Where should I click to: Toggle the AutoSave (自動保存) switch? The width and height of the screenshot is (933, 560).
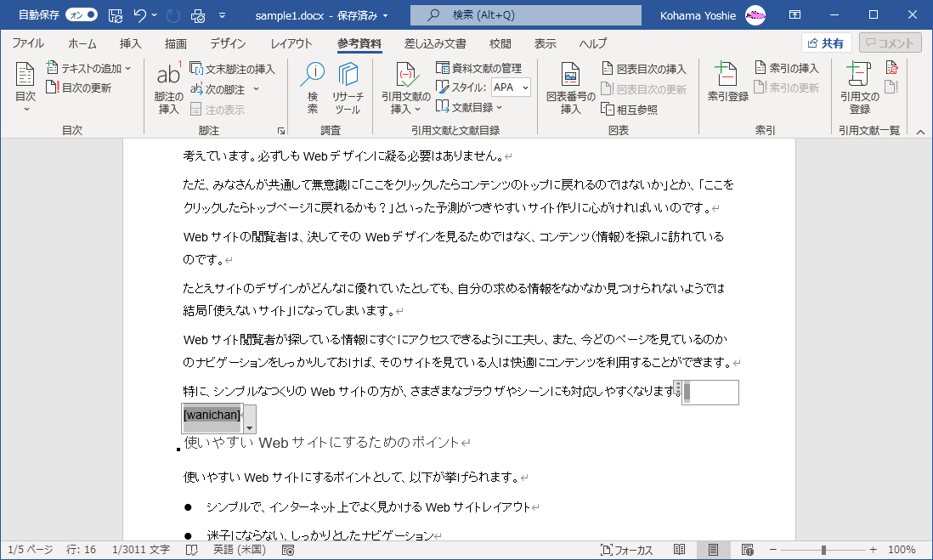[x=82, y=15]
